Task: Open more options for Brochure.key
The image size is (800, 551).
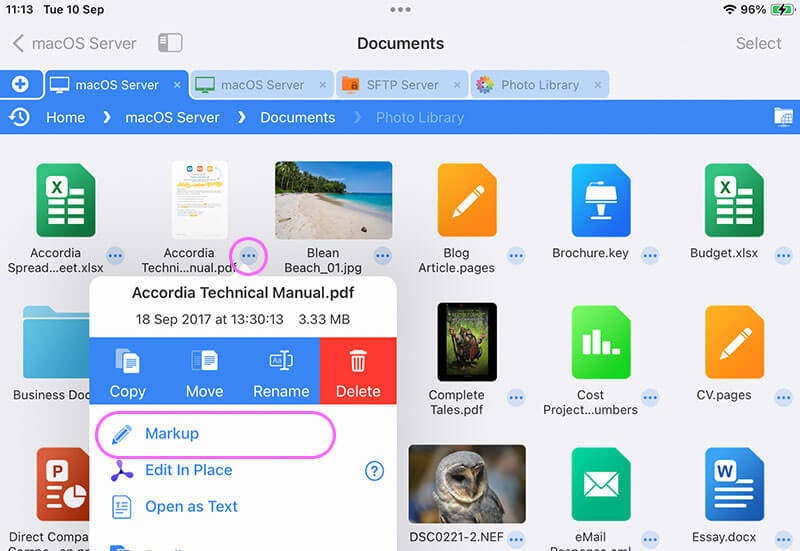Action: tap(650, 256)
